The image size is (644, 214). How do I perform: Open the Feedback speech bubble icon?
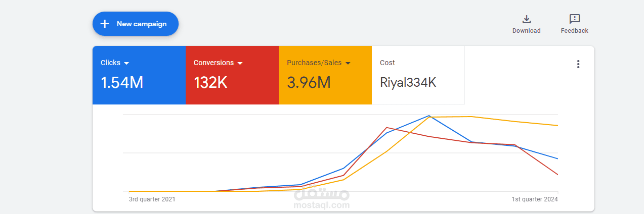tap(574, 19)
